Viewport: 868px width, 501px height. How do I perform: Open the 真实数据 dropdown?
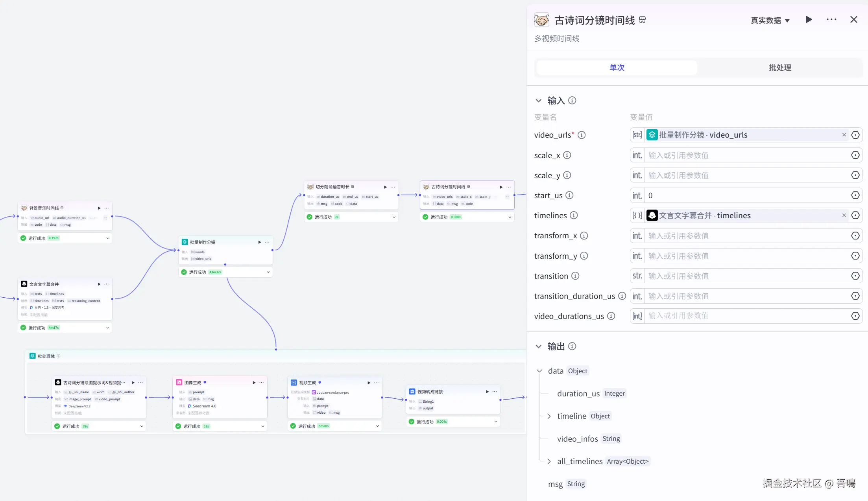click(x=770, y=20)
